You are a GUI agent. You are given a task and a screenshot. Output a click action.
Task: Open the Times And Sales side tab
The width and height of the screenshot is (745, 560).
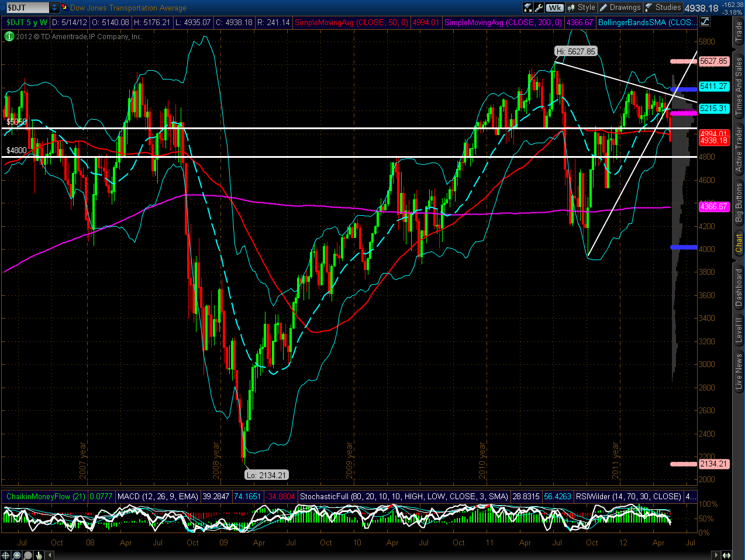pos(739,85)
